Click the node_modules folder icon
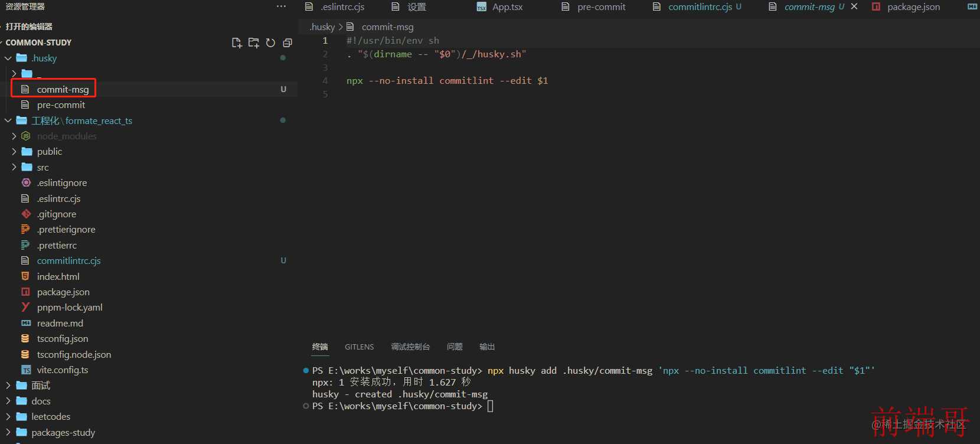The width and height of the screenshot is (980, 444). click(x=26, y=136)
